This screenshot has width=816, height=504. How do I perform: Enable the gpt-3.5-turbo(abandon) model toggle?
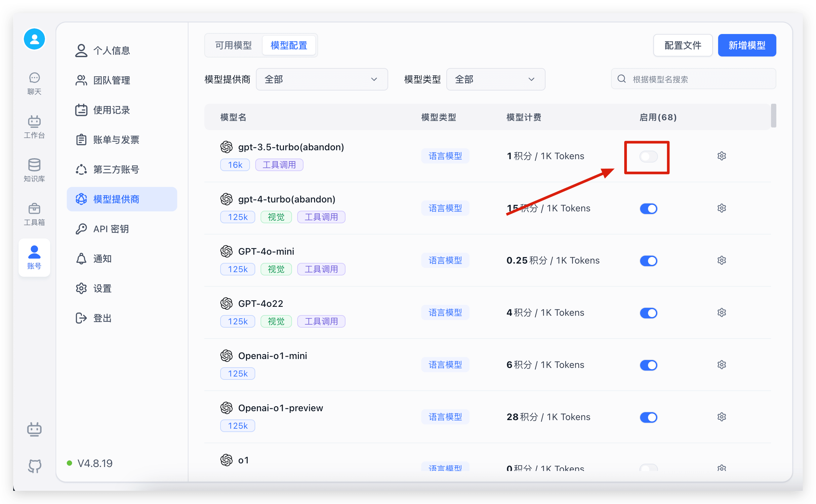click(648, 156)
